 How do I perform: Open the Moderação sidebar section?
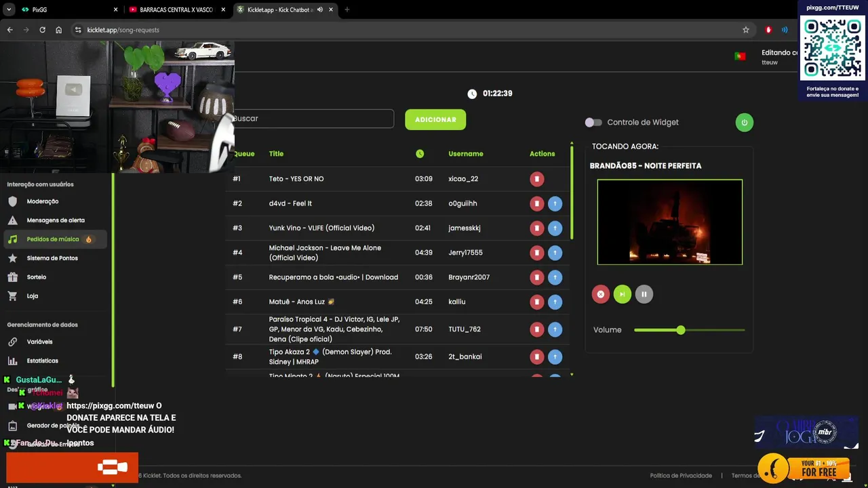pyautogui.click(x=43, y=201)
